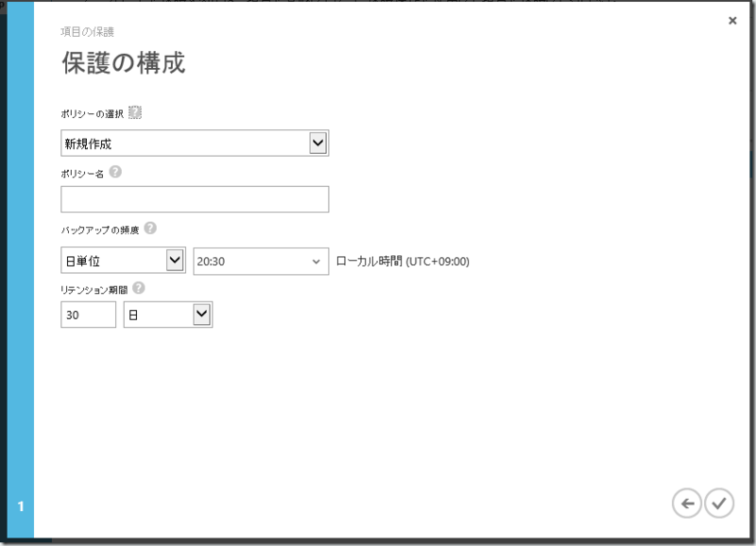
Task: Click the 項目の保護 breadcrumb text
Action: (x=87, y=32)
